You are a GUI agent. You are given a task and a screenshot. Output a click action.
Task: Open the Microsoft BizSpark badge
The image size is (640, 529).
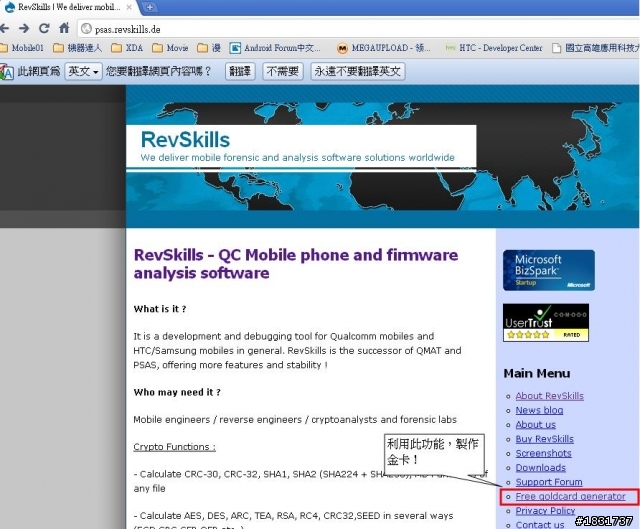(x=549, y=270)
